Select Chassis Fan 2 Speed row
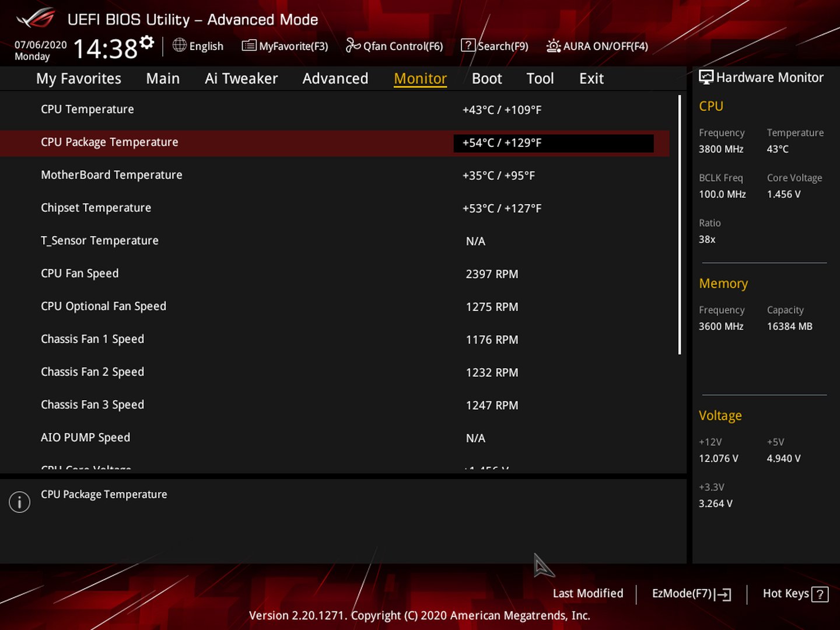Image resolution: width=840 pixels, height=630 pixels. coord(335,372)
